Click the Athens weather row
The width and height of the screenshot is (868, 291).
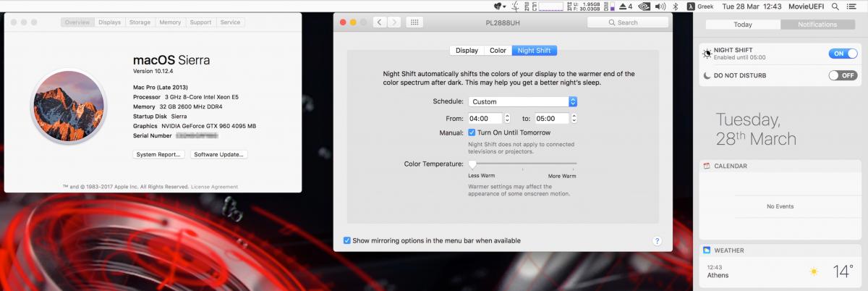click(780, 272)
